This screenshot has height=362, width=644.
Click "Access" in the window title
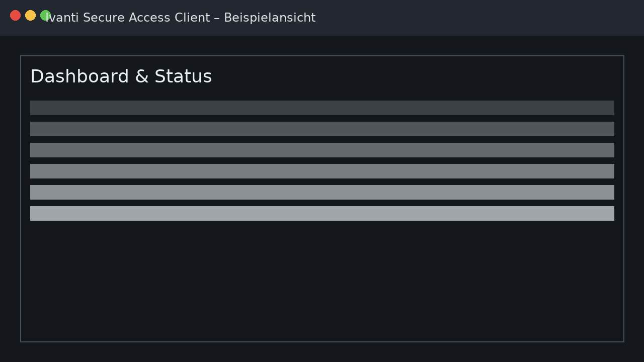(149, 18)
